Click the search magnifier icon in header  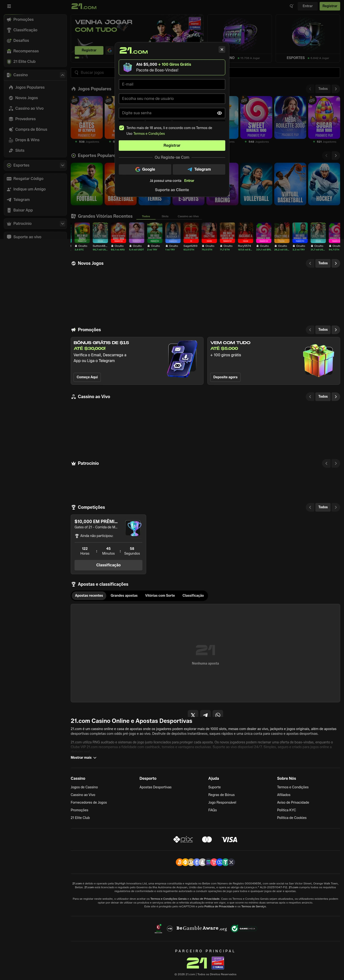(x=291, y=6)
